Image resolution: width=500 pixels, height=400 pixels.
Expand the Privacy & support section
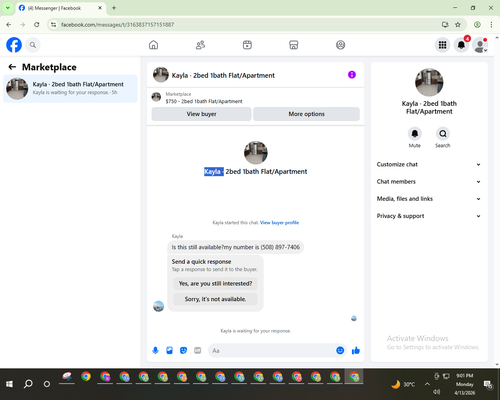429,216
